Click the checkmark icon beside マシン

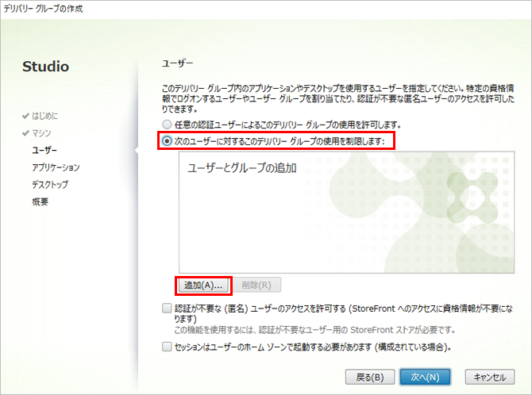point(25,132)
